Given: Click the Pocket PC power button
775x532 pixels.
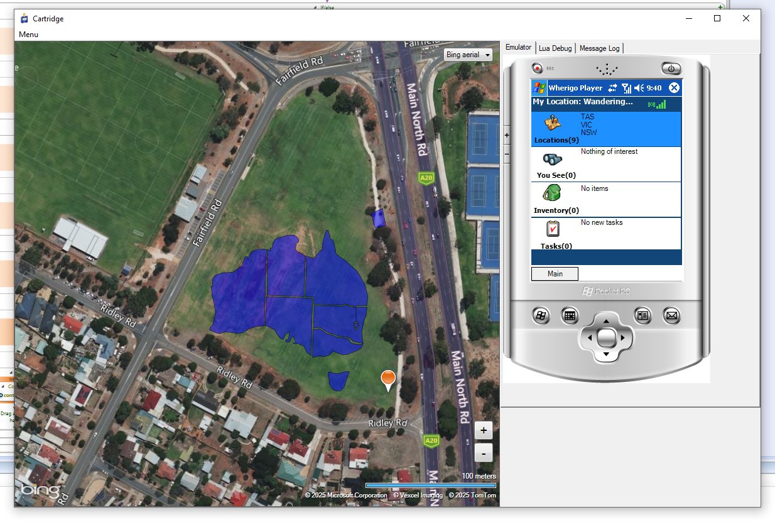Looking at the screenshot, I should pos(671,68).
